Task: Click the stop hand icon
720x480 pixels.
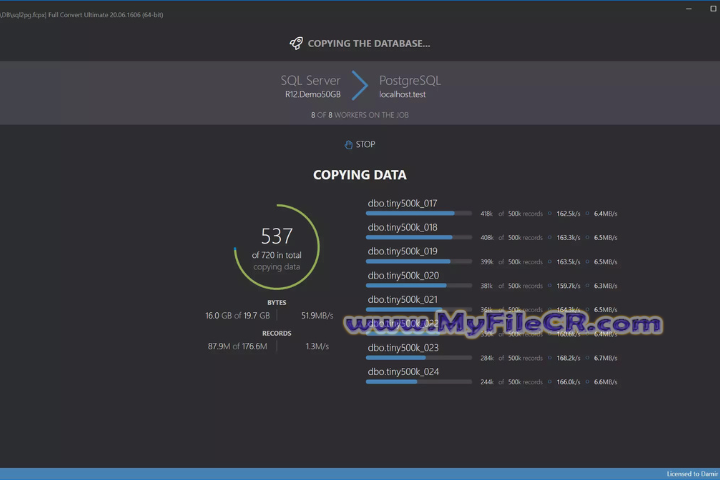Action: 349,145
